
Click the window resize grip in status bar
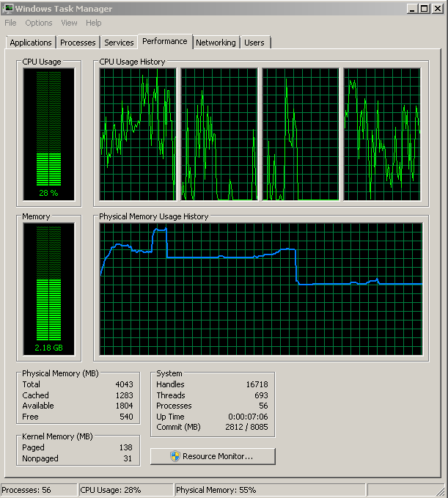click(x=441, y=491)
